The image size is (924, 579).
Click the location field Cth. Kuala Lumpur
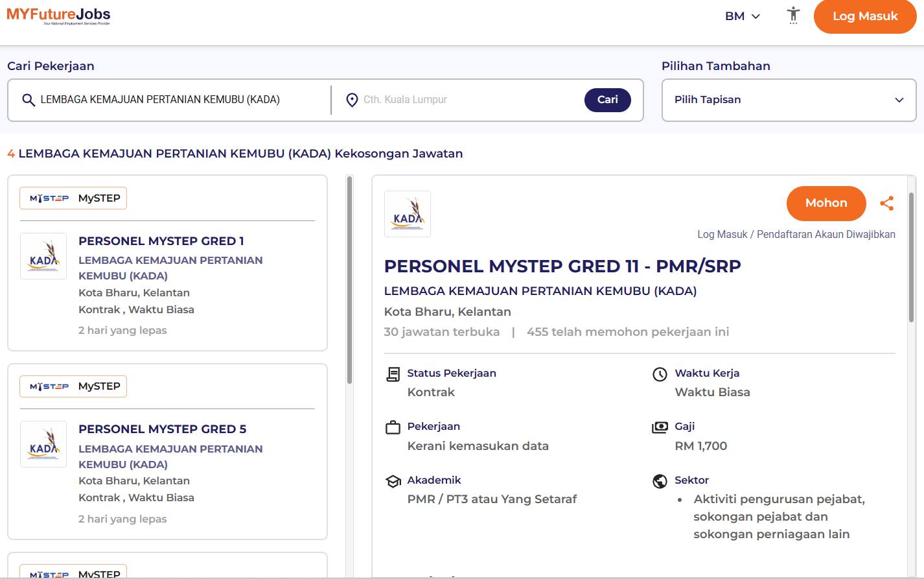467,100
